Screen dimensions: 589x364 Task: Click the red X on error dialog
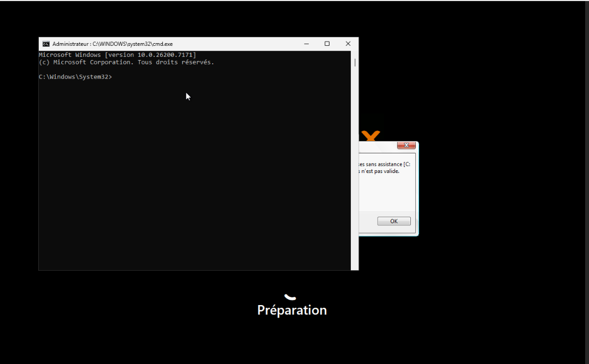pyautogui.click(x=406, y=145)
